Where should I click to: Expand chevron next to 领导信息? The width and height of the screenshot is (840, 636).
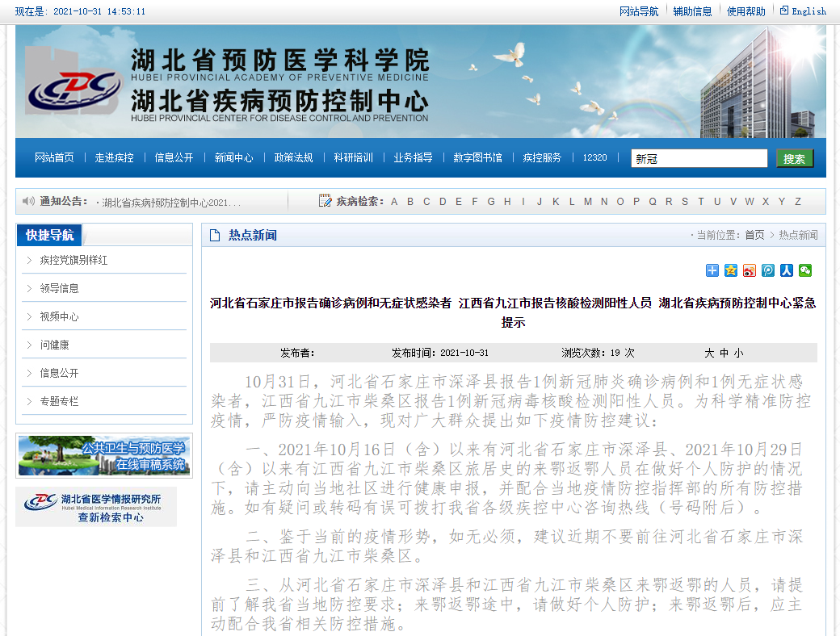29,289
